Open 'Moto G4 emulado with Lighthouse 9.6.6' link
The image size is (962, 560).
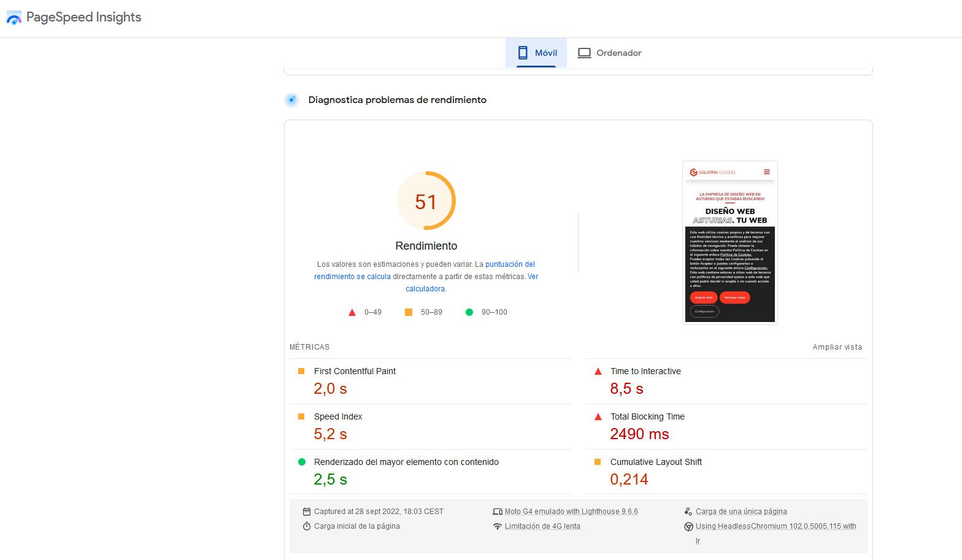[x=571, y=512]
